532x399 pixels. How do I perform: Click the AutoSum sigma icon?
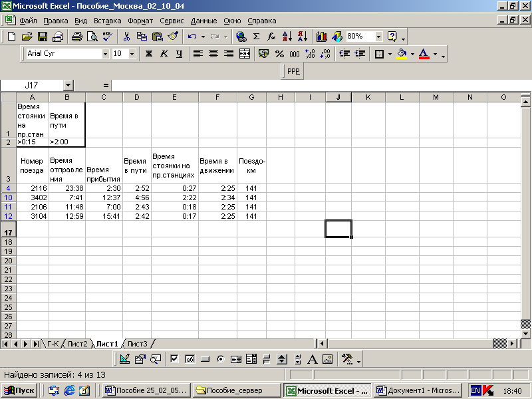click(x=256, y=37)
